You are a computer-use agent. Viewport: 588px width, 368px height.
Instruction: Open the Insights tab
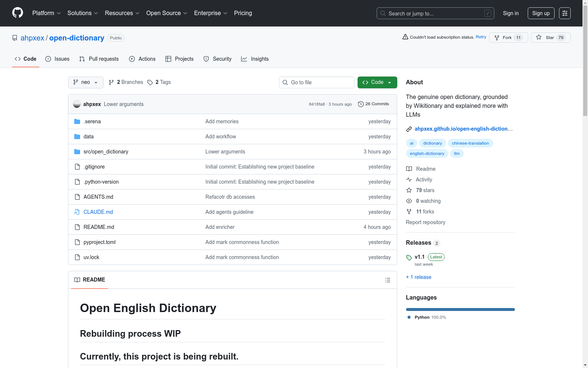pos(255,59)
